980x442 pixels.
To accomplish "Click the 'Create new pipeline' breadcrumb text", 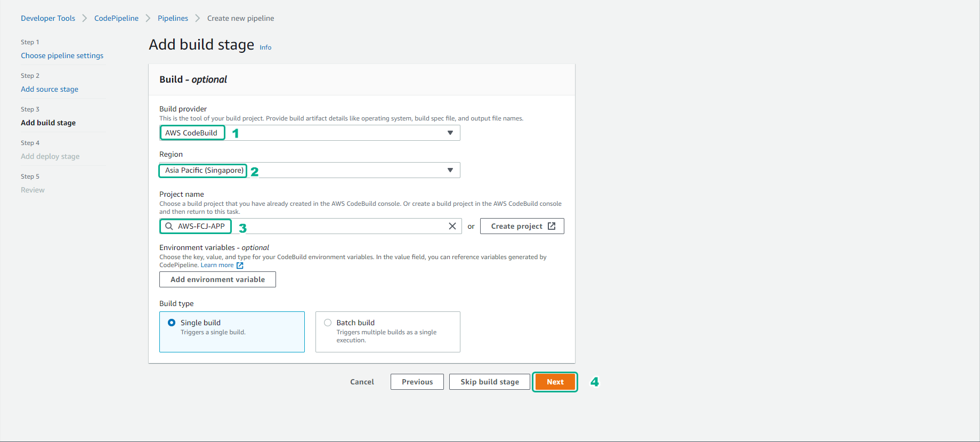I will click(240, 18).
